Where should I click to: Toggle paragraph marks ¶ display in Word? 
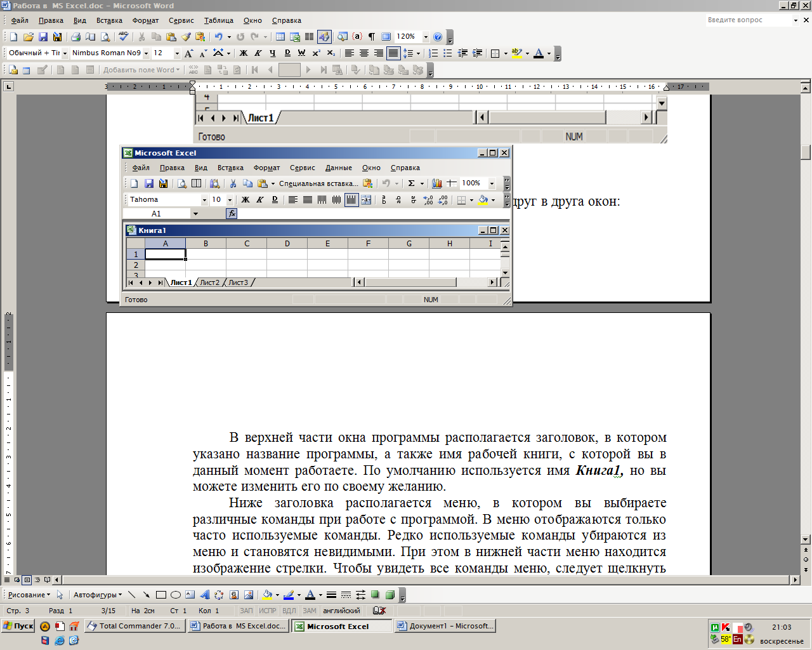pos(372,37)
